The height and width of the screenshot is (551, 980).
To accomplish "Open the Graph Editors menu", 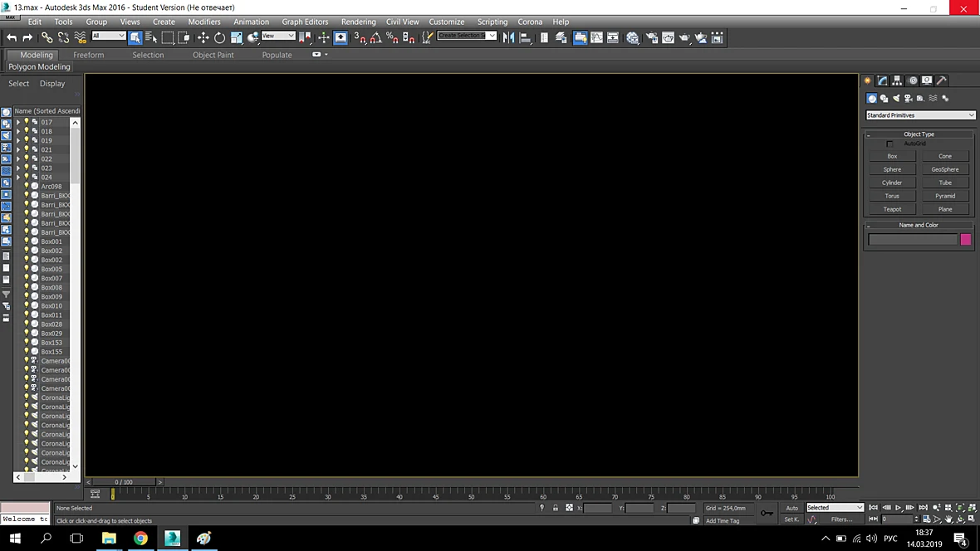I will tap(305, 22).
